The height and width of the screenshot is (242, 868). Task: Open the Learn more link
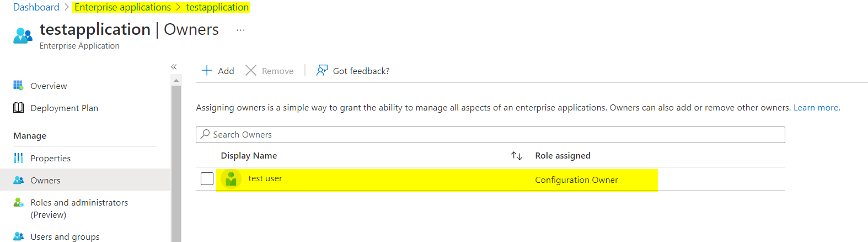(x=816, y=108)
